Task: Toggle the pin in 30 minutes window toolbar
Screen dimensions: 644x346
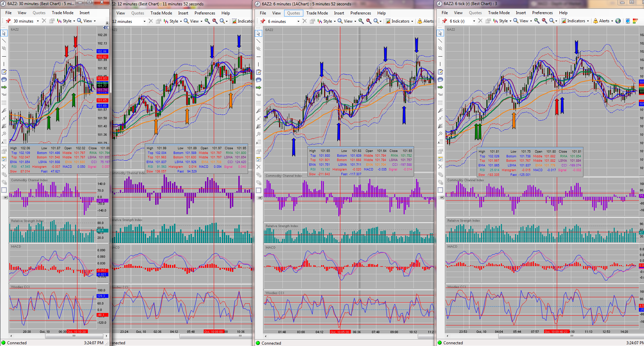Action: pyautogui.click(x=8, y=21)
